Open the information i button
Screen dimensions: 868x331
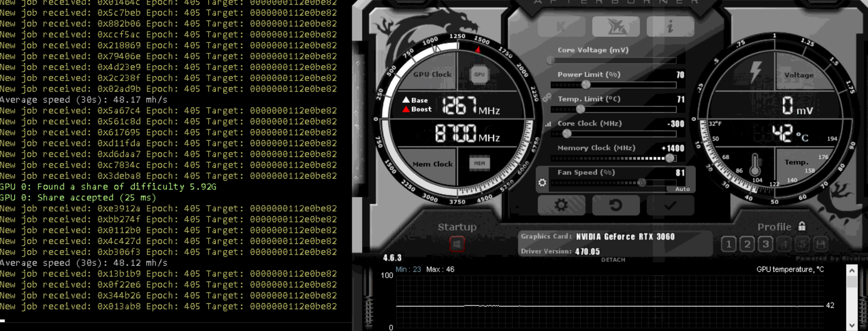click(x=670, y=26)
